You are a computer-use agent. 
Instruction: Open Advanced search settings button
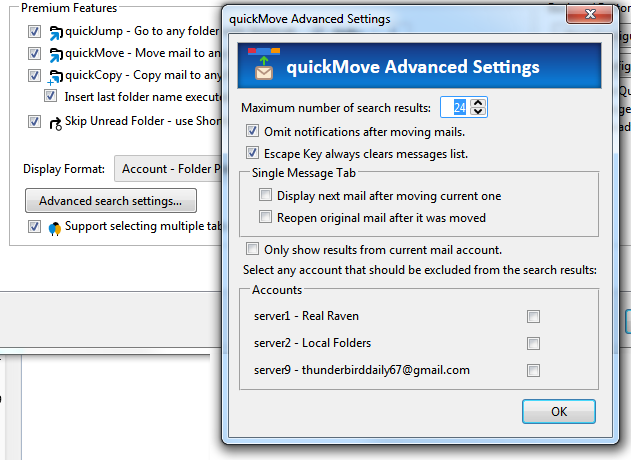(x=110, y=201)
